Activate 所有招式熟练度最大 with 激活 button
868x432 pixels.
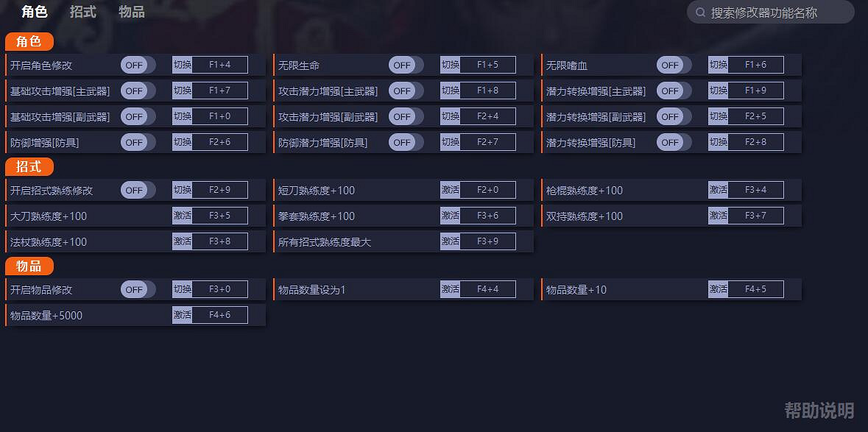coord(450,241)
